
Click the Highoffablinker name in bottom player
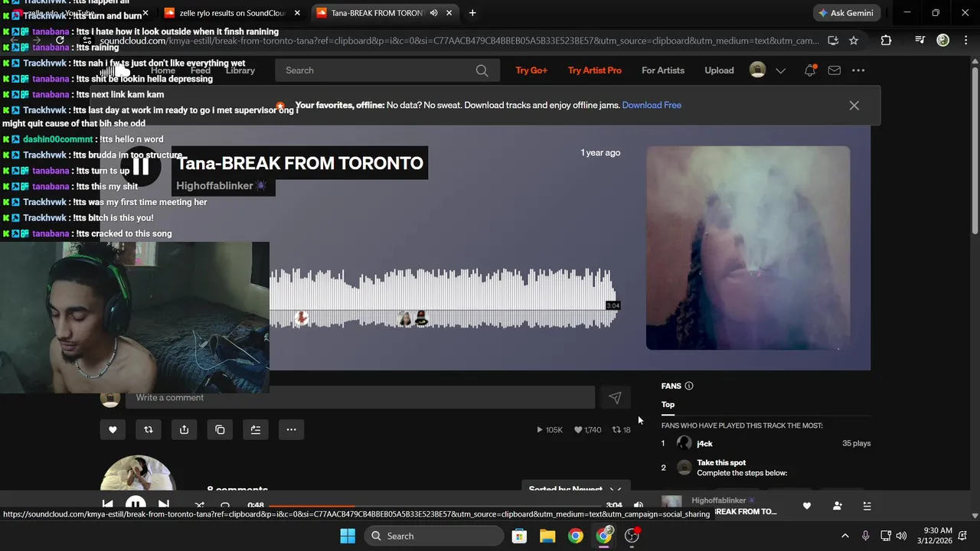719,500
